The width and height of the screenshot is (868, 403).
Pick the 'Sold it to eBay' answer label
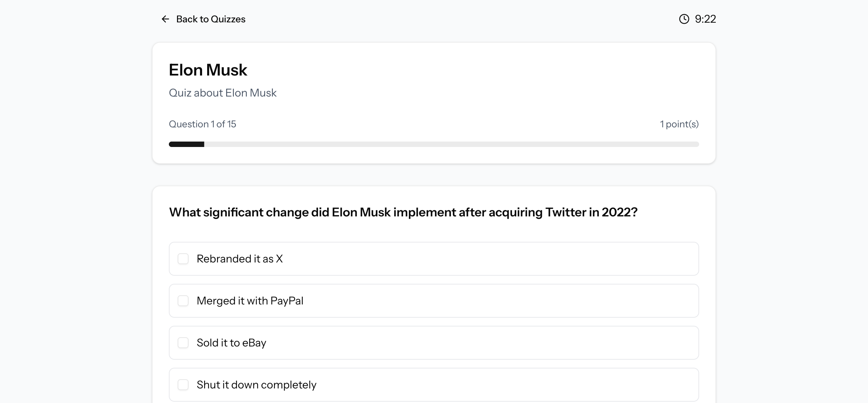(231, 343)
